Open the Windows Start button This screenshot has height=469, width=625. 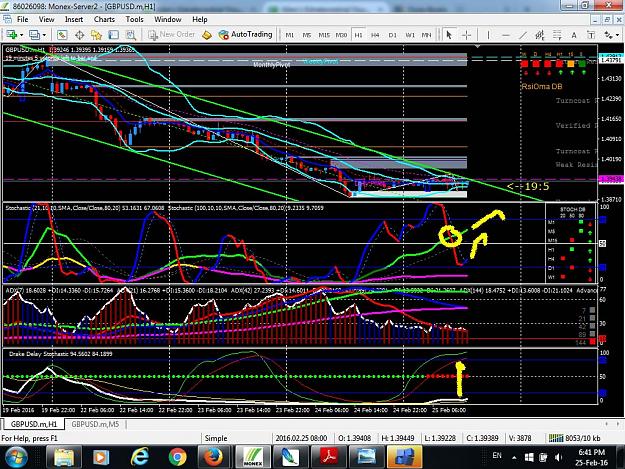[x=16, y=457]
